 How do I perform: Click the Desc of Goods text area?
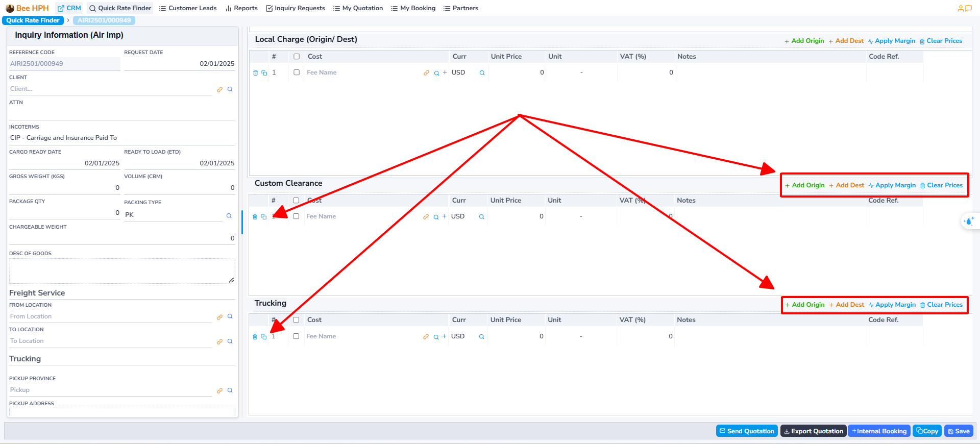[121, 271]
